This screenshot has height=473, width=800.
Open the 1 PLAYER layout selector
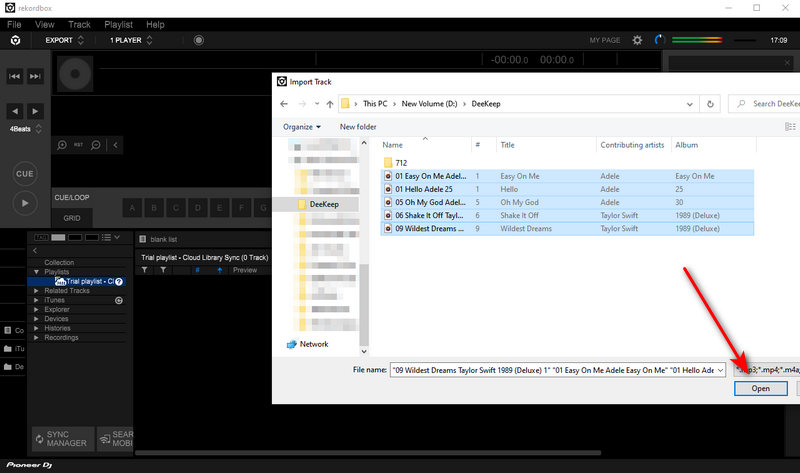131,40
